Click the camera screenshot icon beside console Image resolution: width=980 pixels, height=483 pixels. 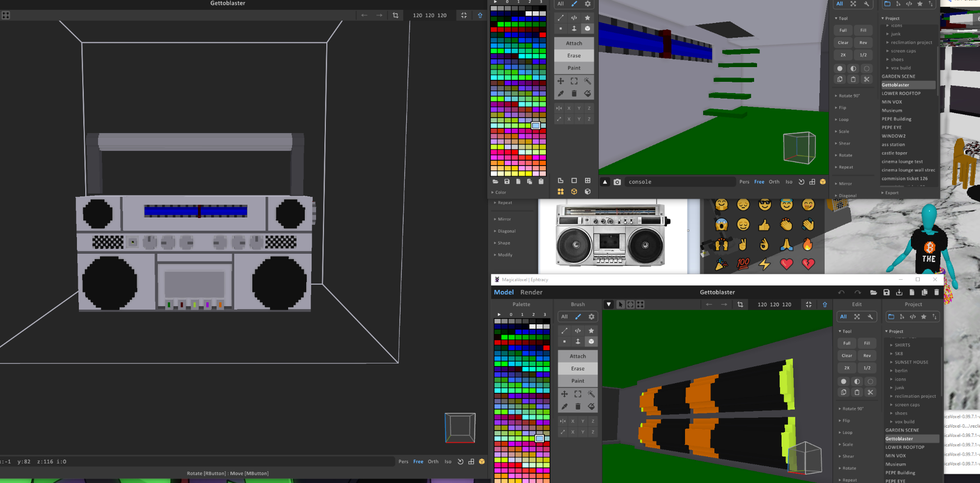coord(617,182)
